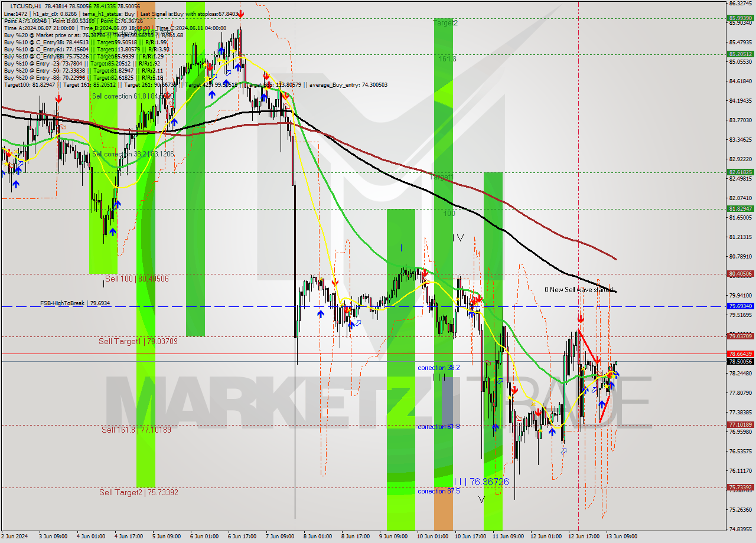Screen dimensions: 756x543
Task: Click the 81.21315 price axis value
Action: pyautogui.click(x=740, y=237)
